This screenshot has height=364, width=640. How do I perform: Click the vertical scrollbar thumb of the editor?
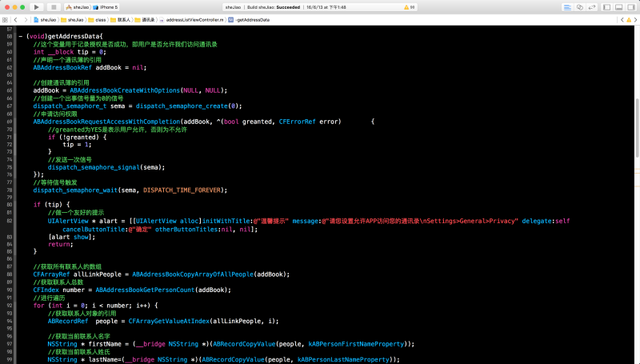pyautogui.click(x=637, y=128)
